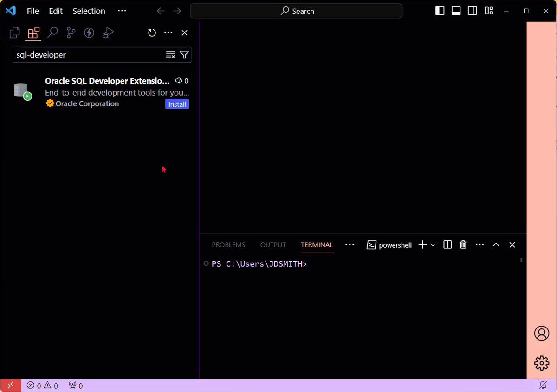Show more panel tabs ellipsis
Viewport: 557px width, 392px height.
click(350, 244)
